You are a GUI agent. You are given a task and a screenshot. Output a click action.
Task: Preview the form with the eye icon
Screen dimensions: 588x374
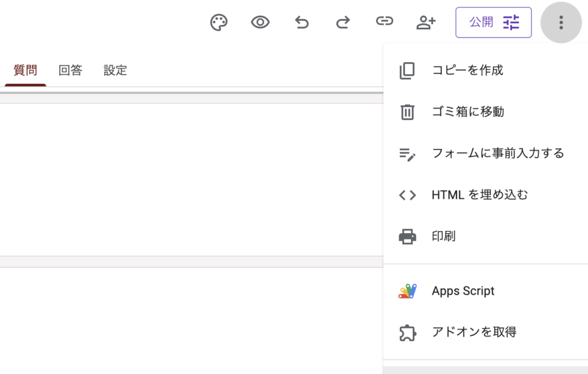pyautogui.click(x=260, y=22)
